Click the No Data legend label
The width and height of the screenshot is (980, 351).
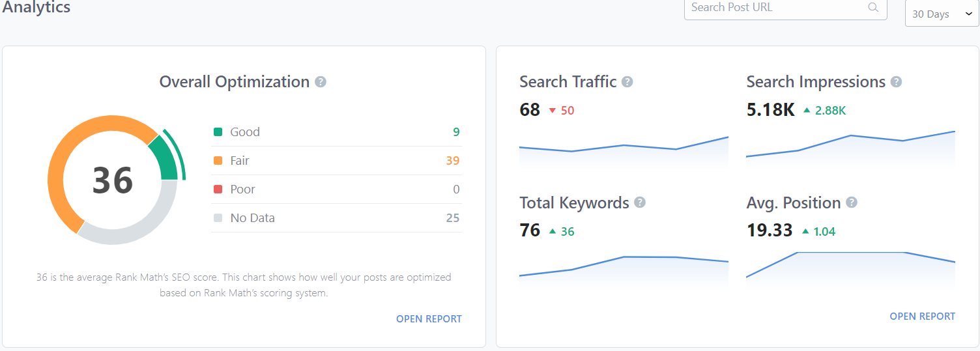[x=253, y=218]
